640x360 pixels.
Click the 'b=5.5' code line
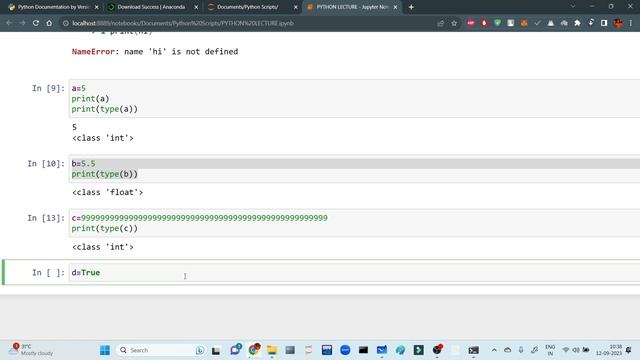[x=83, y=164]
